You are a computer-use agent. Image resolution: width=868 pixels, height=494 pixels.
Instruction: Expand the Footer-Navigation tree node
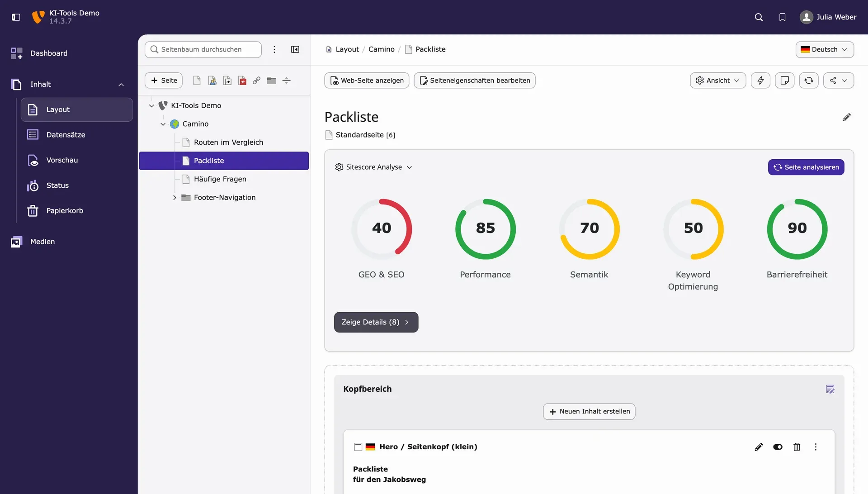[x=175, y=198]
